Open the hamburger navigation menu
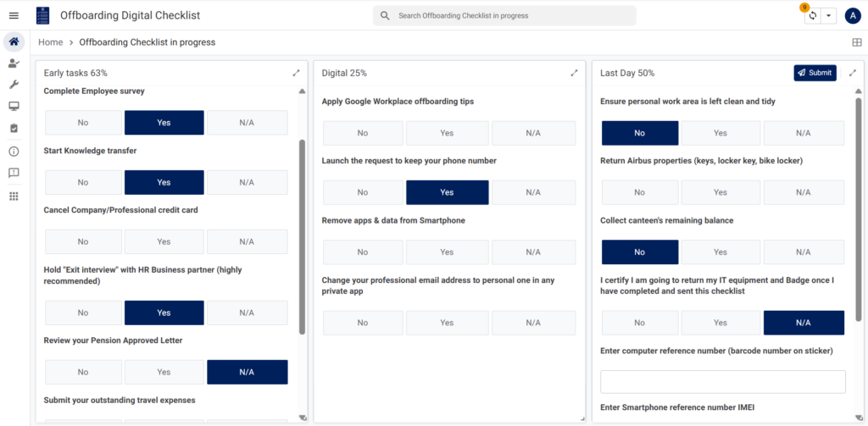Image resolution: width=868 pixels, height=426 pixels. (14, 15)
